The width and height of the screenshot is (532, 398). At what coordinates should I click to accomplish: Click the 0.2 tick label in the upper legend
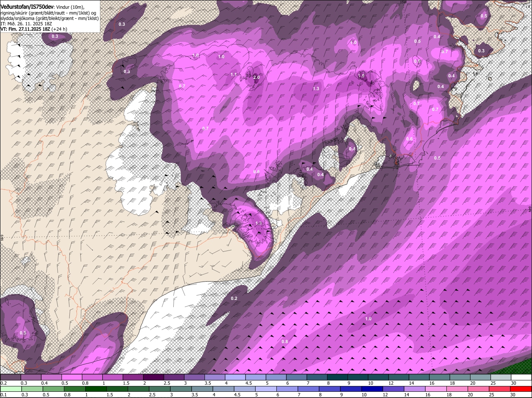[x=3, y=383]
